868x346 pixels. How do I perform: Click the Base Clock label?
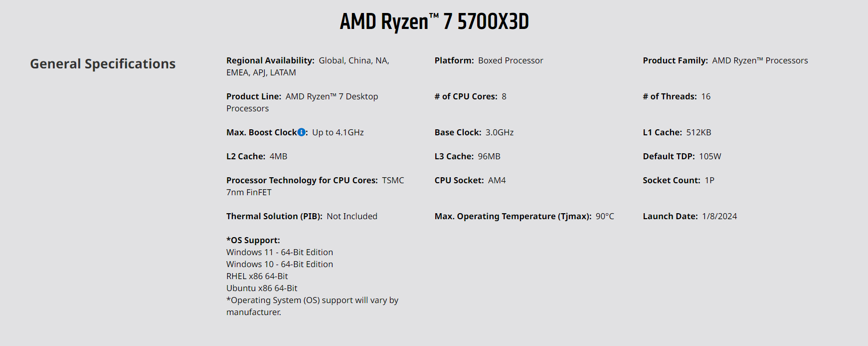(458, 132)
